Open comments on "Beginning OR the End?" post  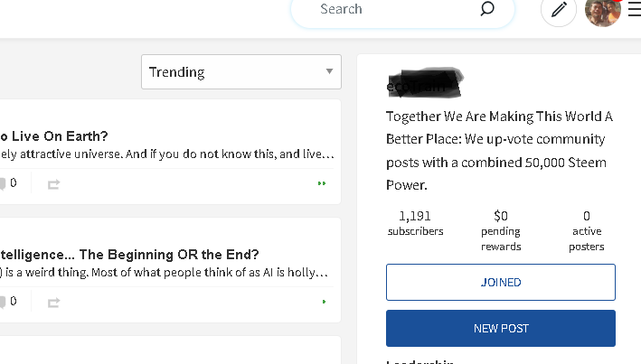pos(7,302)
